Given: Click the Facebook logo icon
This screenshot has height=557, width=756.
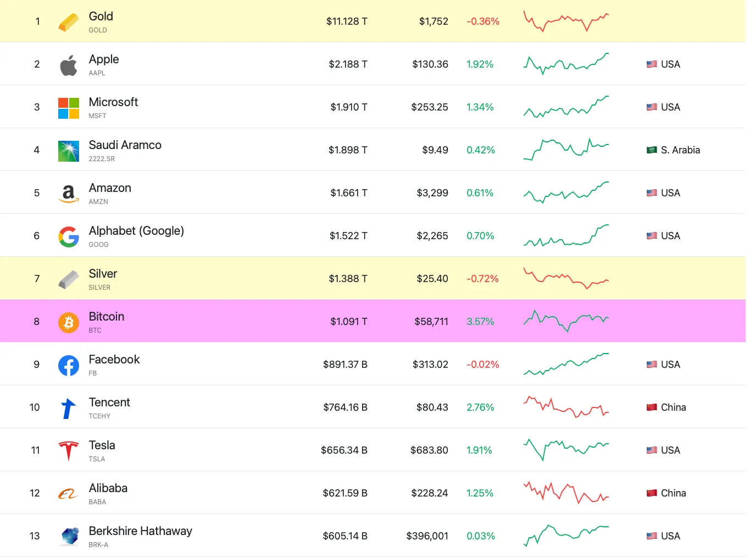Looking at the screenshot, I should 69,366.
